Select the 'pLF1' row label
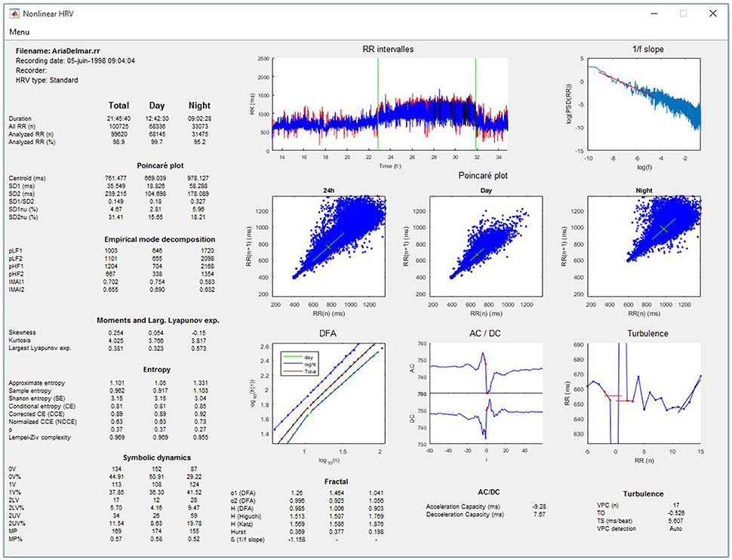 [x=15, y=251]
